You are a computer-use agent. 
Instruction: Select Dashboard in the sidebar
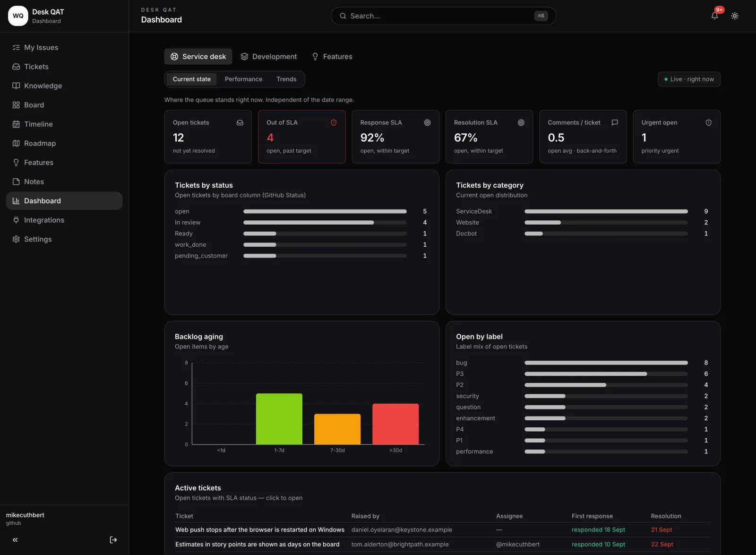tap(64, 200)
